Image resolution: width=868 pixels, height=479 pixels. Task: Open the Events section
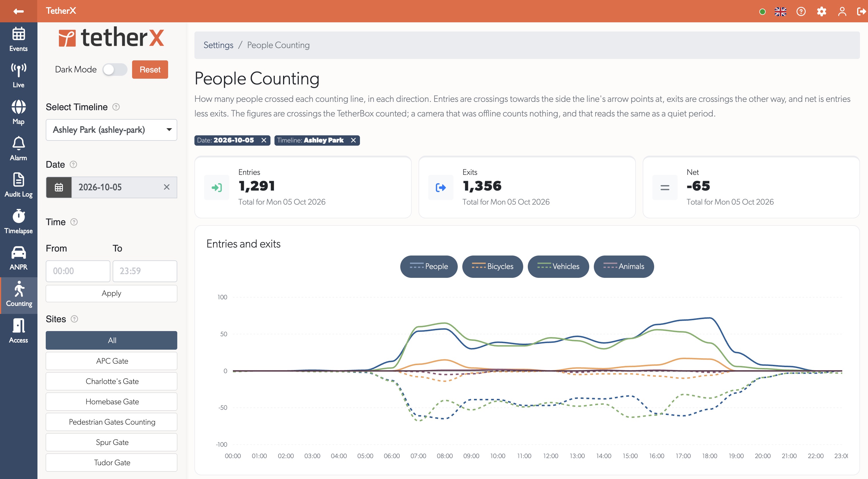[19, 39]
